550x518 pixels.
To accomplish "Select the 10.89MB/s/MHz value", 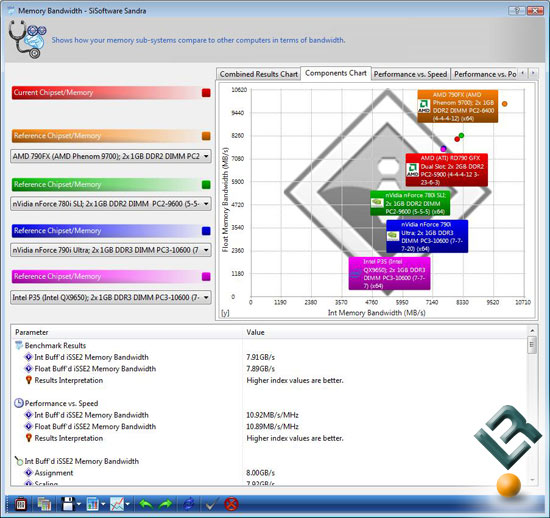I will click(x=272, y=426).
